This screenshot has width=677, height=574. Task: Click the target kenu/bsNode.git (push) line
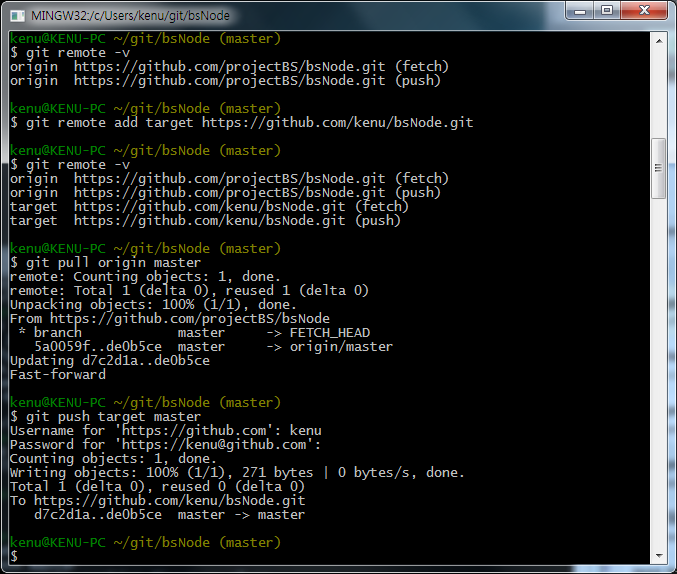click(205, 221)
